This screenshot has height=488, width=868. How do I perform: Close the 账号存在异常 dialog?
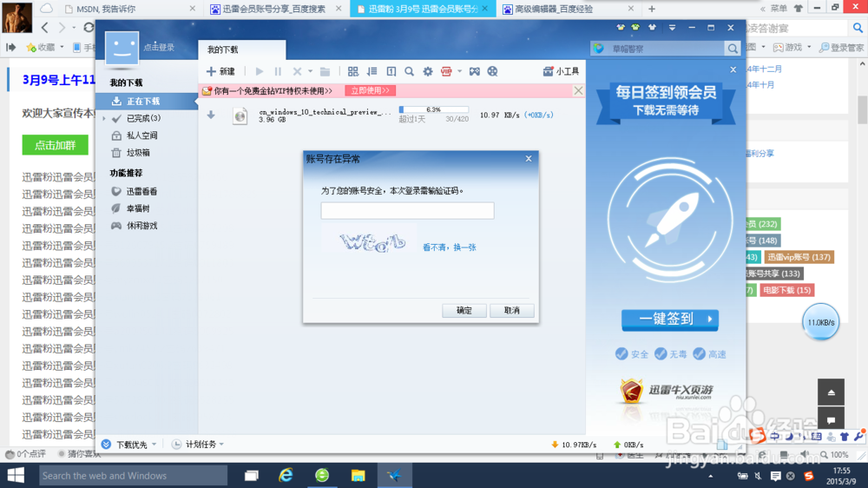529,159
